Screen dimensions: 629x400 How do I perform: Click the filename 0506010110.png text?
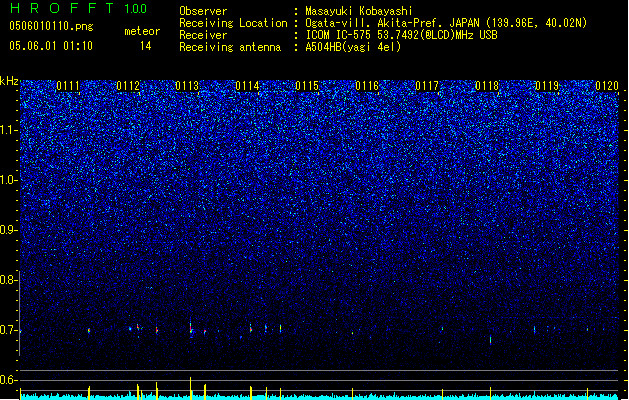click(51, 26)
